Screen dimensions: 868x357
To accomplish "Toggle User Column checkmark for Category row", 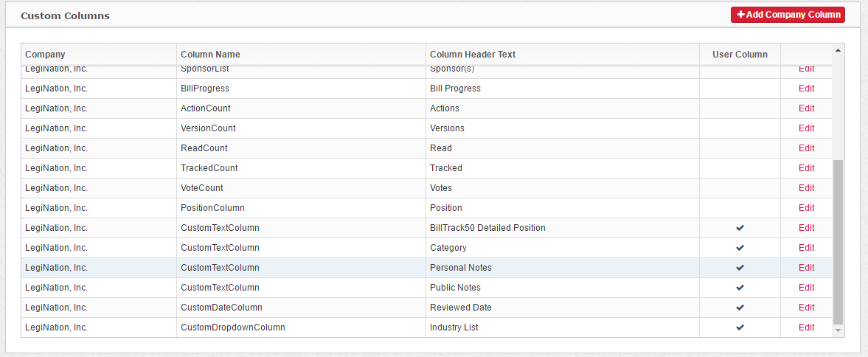I will (x=740, y=248).
